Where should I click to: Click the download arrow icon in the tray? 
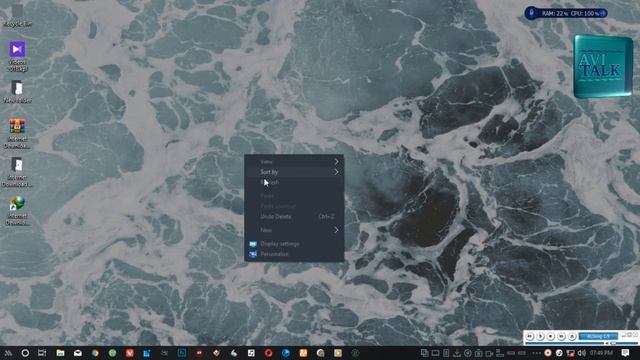click(x=457, y=353)
